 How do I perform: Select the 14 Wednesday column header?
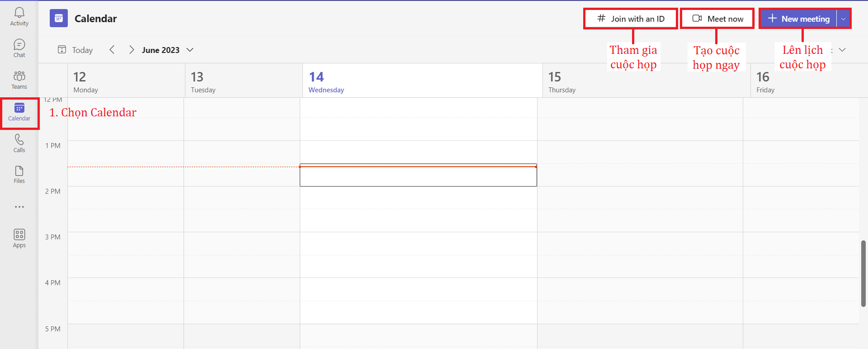[x=422, y=81]
